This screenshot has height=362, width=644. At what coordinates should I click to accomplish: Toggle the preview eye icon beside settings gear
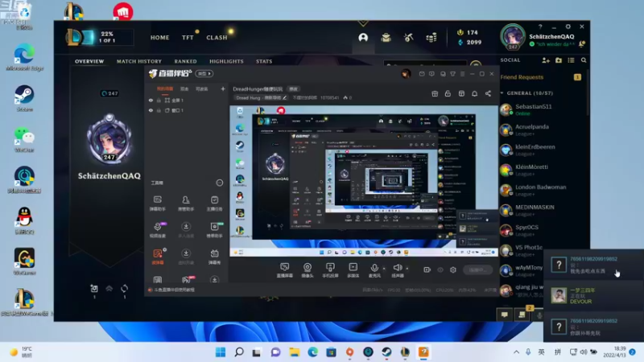[x=440, y=269]
